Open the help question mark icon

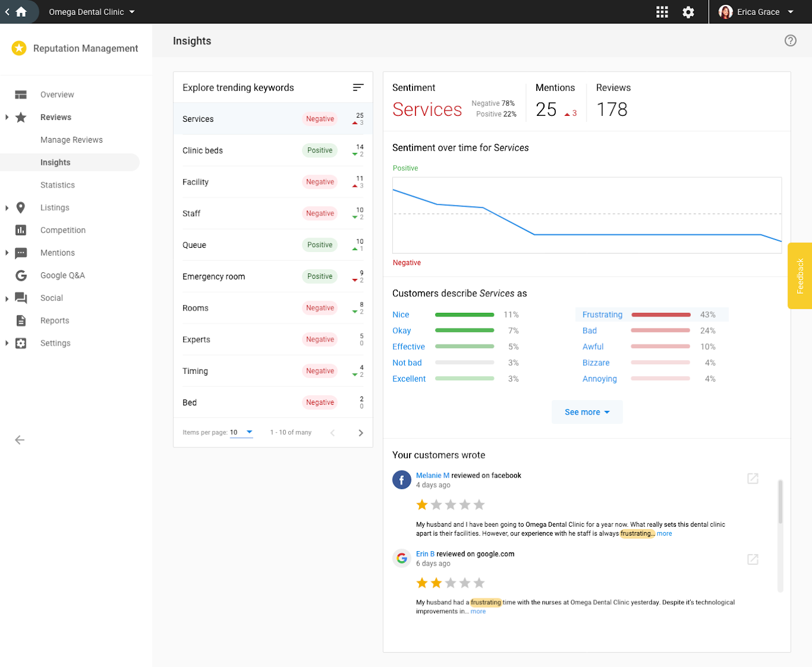pos(790,41)
